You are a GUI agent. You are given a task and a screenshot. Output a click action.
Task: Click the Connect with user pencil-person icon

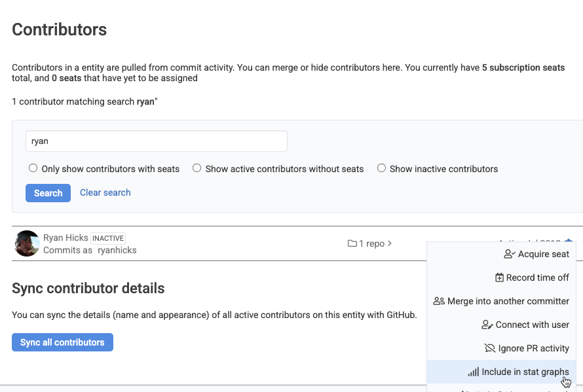click(x=487, y=325)
